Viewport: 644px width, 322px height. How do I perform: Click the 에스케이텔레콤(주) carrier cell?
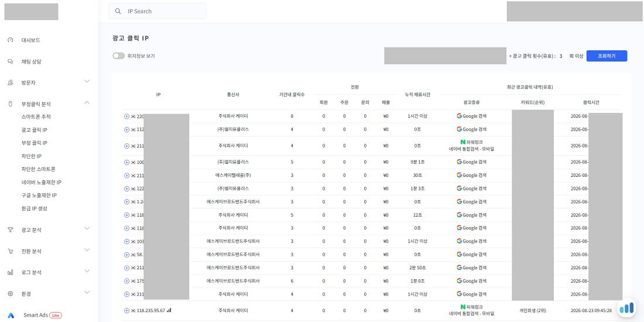[x=233, y=176]
